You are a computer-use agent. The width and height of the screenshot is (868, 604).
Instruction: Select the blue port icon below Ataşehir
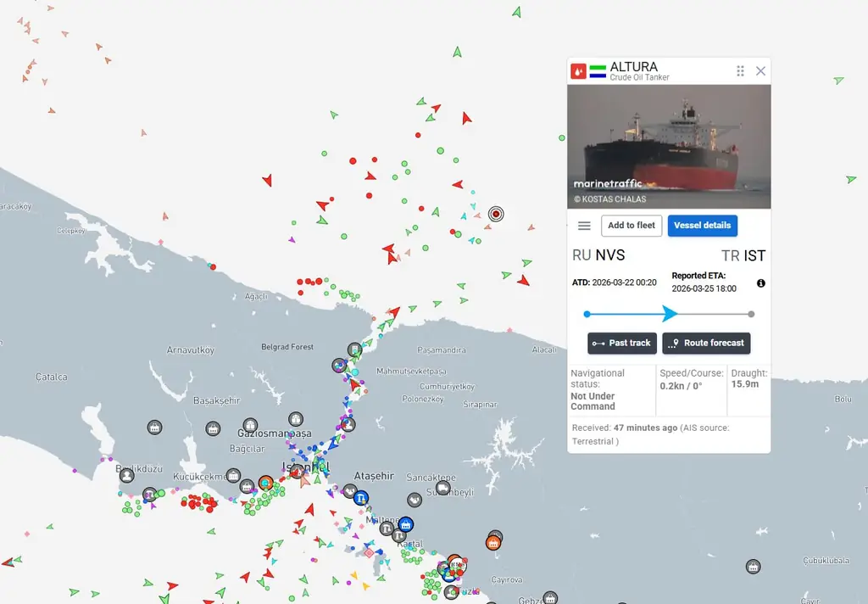pos(361,498)
